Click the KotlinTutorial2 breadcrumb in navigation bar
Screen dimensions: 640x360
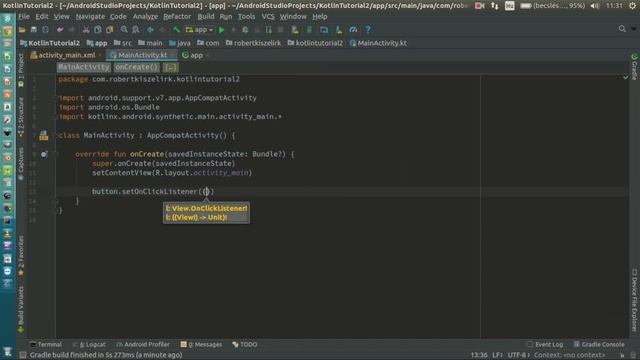(50, 43)
